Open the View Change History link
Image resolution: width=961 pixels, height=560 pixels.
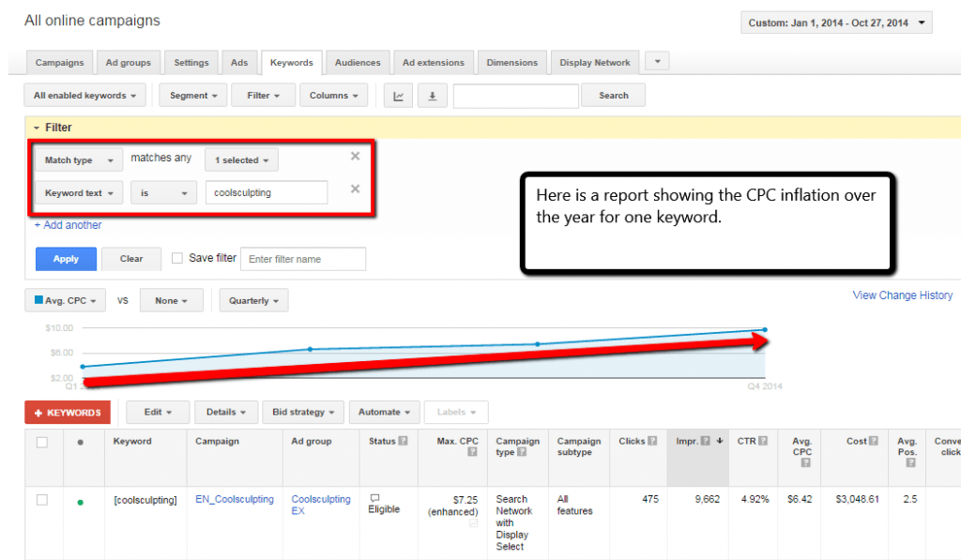click(902, 295)
